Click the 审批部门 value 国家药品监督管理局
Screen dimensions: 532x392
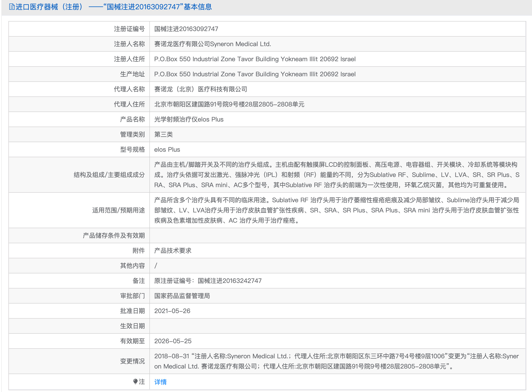[182, 296]
